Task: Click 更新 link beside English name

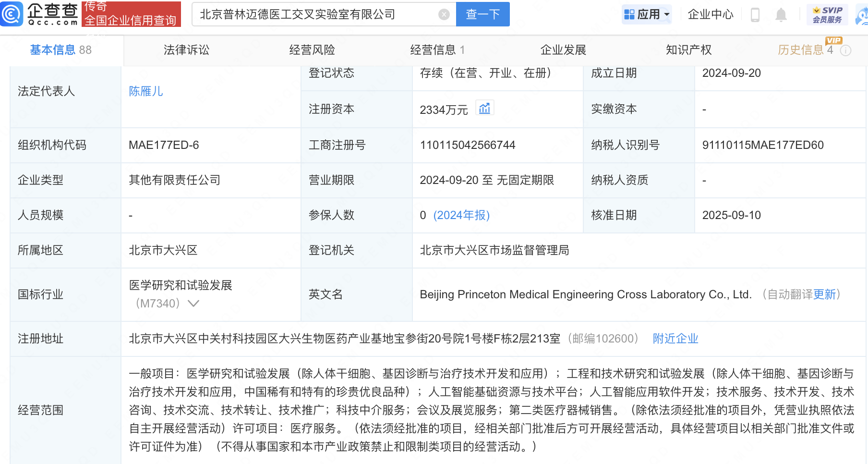Action: pos(824,294)
